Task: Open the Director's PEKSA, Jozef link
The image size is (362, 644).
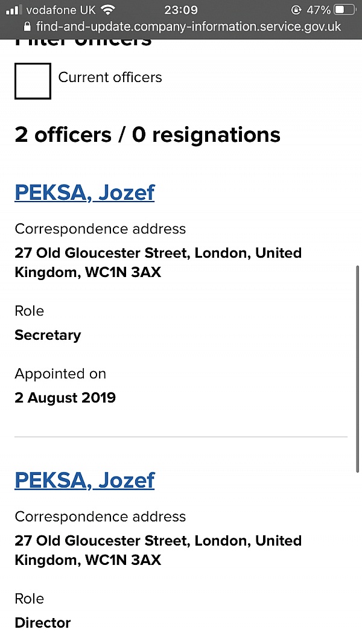Action: point(84,480)
